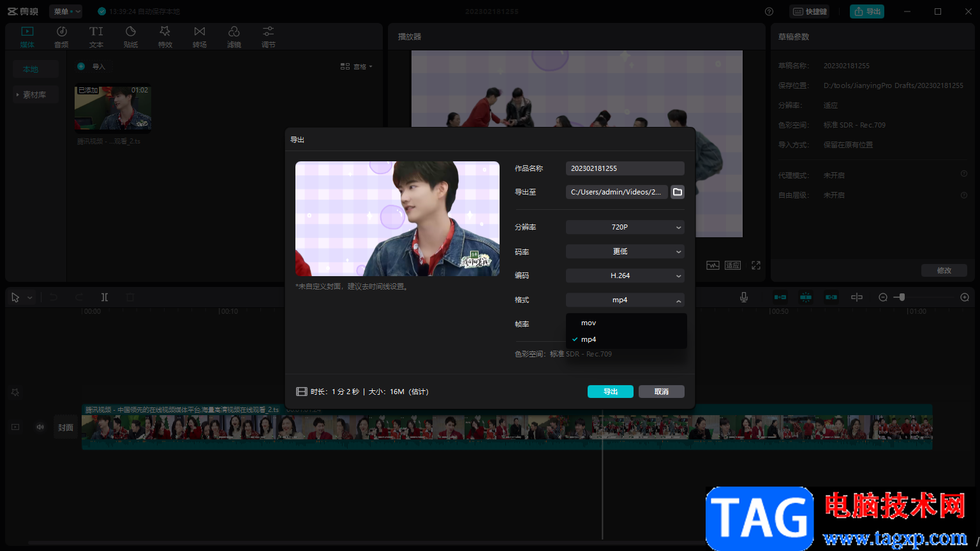Click info icon beside 代理模式
Viewport: 980px width, 551px height.
point(964,174)
